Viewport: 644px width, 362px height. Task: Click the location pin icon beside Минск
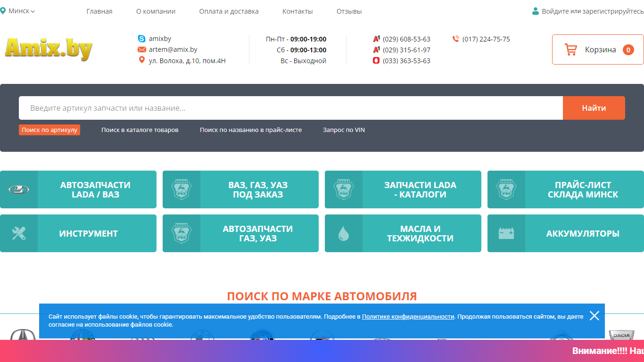(x=3, y=11)
